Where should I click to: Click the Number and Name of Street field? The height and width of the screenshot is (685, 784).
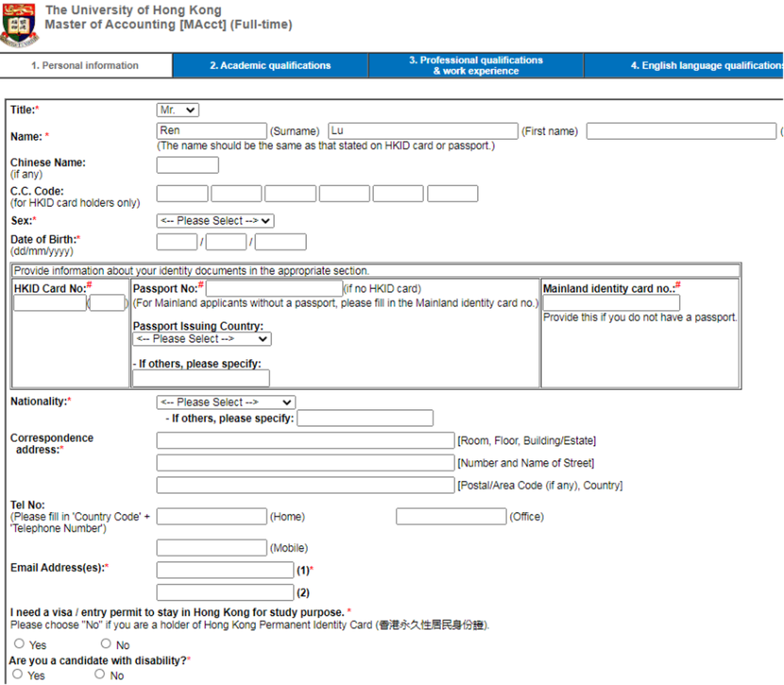click(305, 463)
